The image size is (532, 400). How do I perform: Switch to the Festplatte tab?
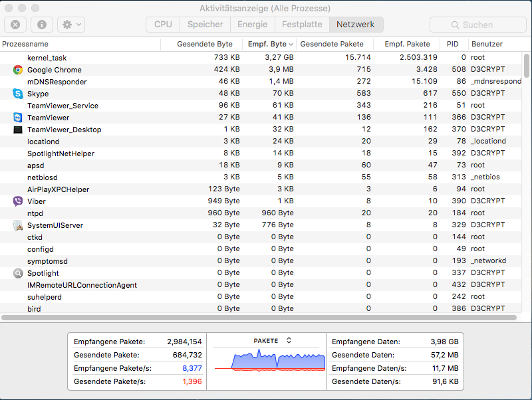[302, 25]
